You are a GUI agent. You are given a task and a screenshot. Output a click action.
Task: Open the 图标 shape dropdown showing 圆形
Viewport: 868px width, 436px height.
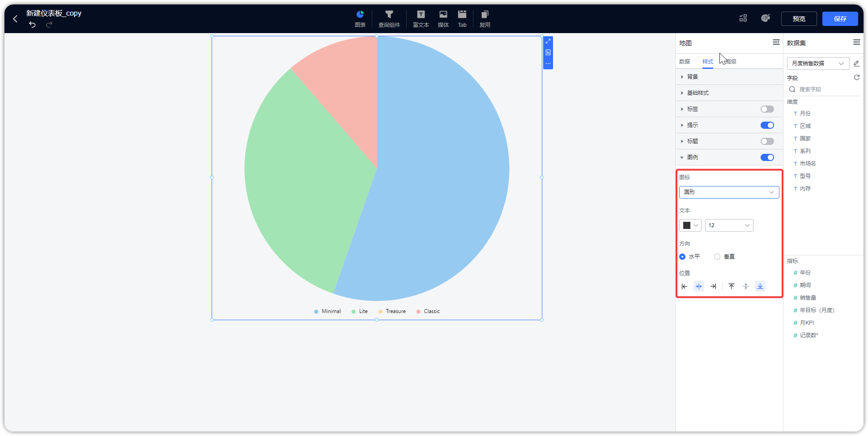coord(729,192)
